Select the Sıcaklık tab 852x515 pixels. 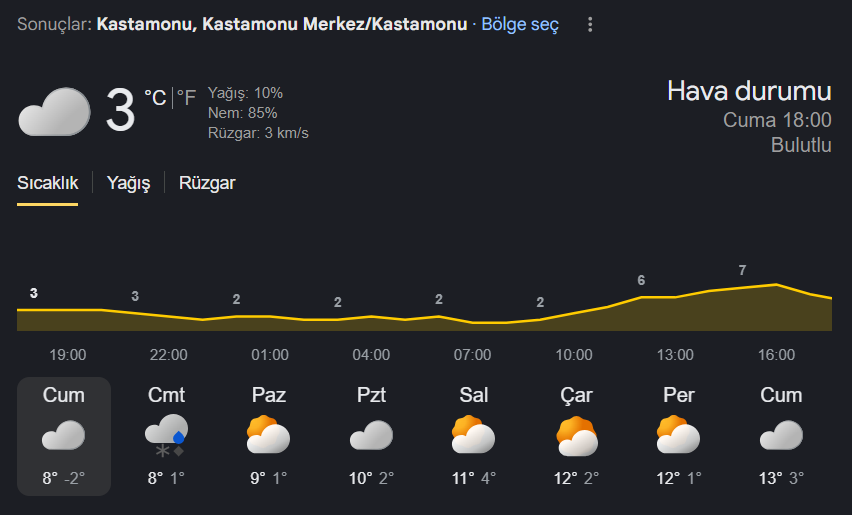point(47,183)
